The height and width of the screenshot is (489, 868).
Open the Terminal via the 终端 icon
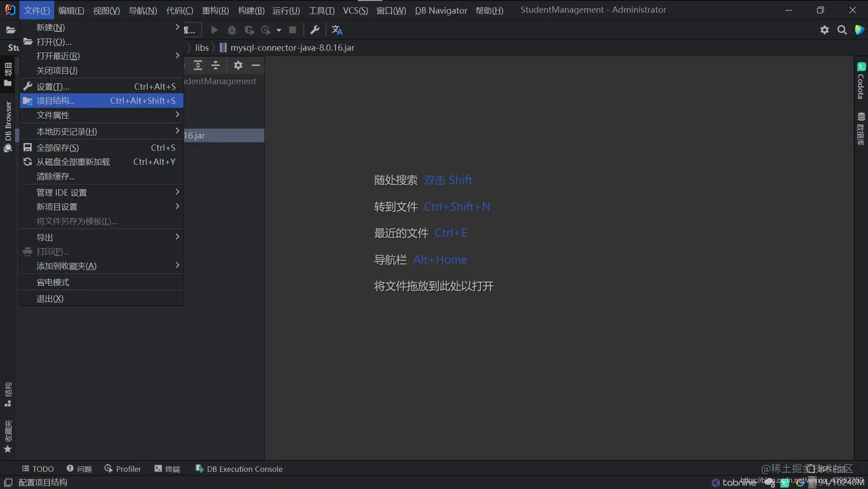pyautogui.click(x=168, y=469)
